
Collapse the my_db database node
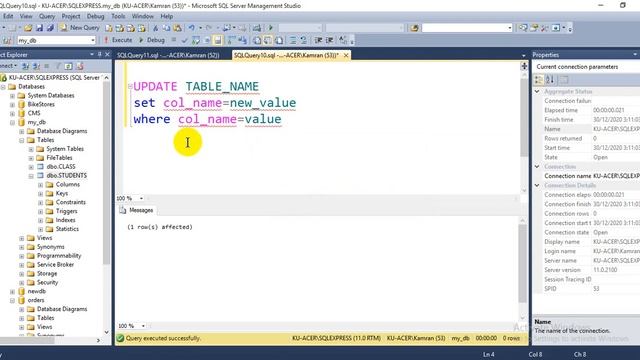click(12, 122)
